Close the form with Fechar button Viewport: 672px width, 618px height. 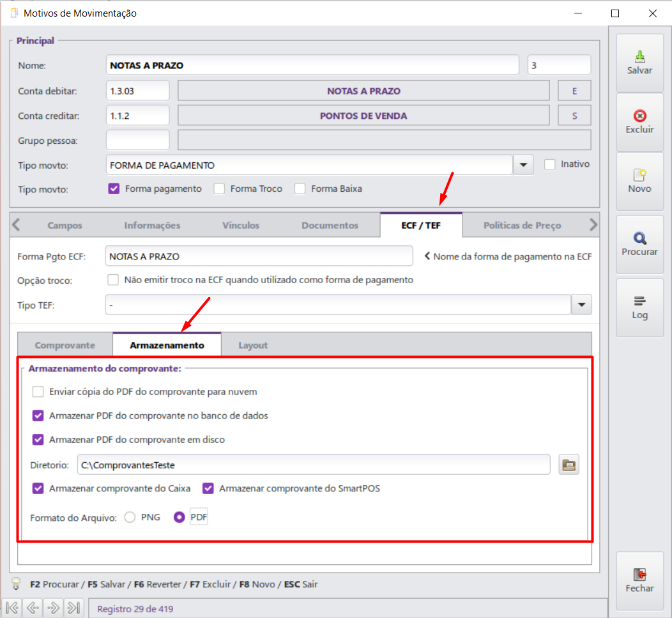coord(639,581)
